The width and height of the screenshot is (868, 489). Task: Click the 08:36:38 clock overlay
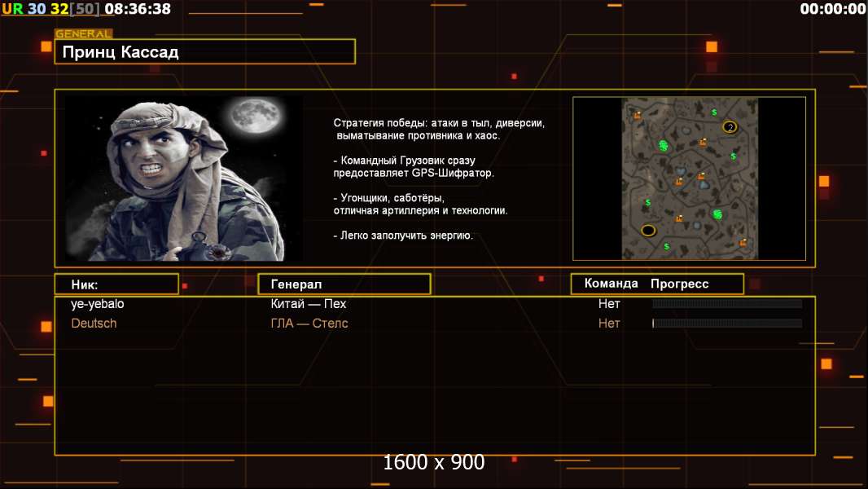[138, 9]
